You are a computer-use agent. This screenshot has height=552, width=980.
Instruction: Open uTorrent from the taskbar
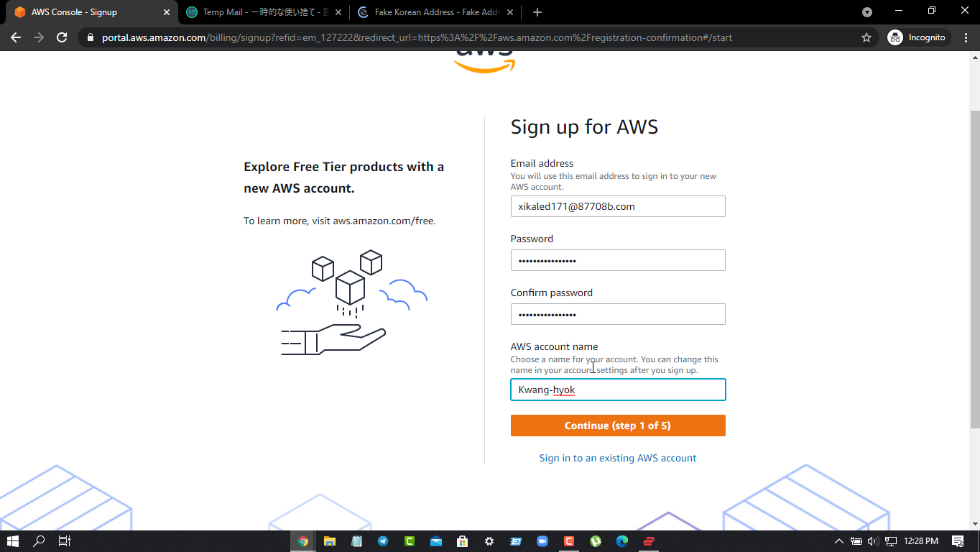click(x=596, y=541)
